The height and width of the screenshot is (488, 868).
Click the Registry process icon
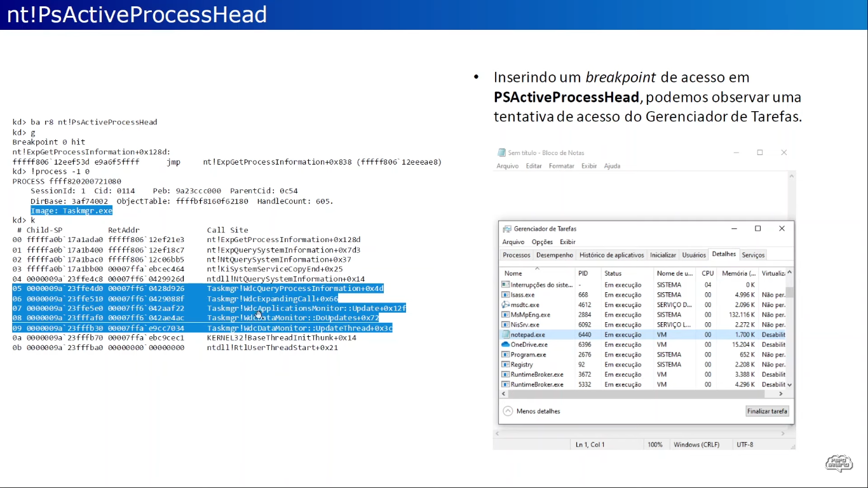(x=506, y=365)
